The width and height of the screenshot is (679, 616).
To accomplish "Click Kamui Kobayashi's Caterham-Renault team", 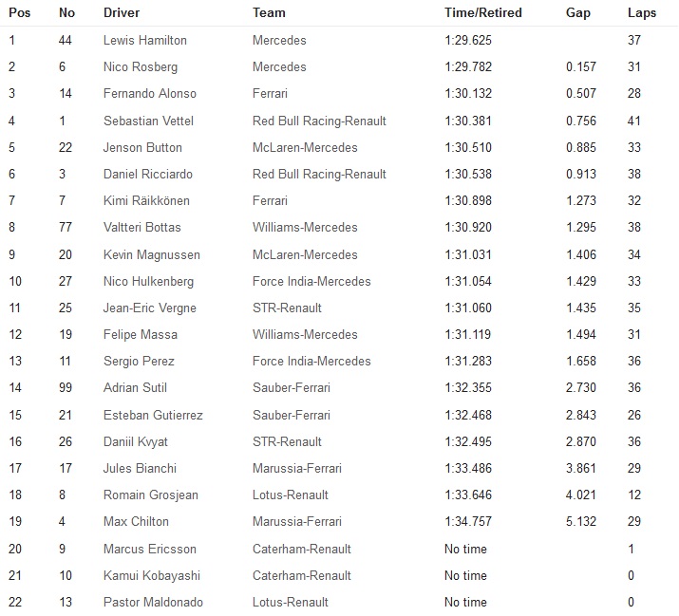I will coord(301,575).
